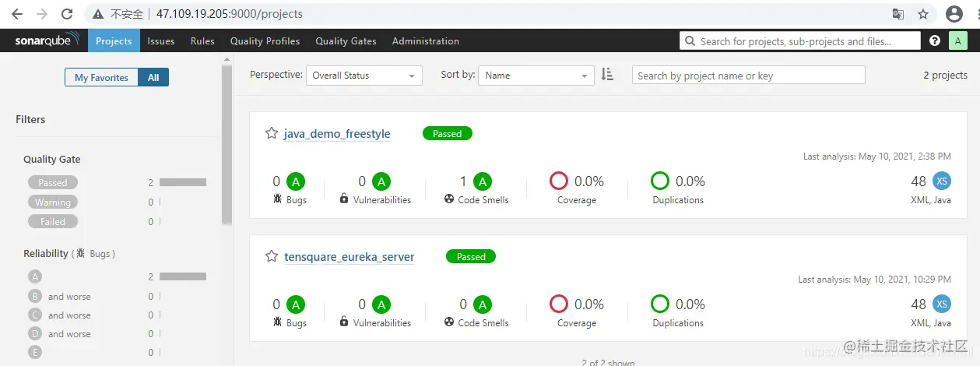
Task: Click the browser forward arrow
Action: (x=42, y=14)
